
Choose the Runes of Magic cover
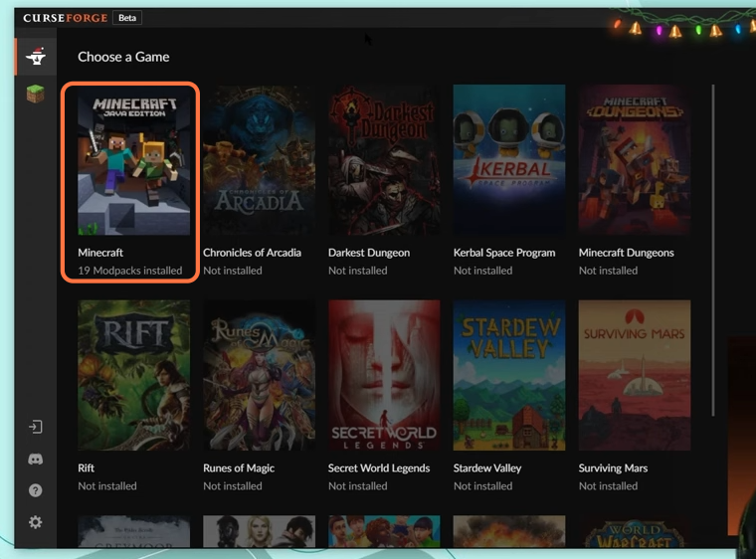tap(259, 375)
